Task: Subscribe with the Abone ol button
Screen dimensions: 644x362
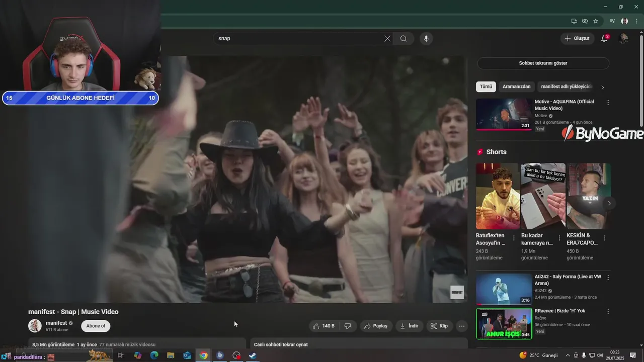Action: coord(96,326)
